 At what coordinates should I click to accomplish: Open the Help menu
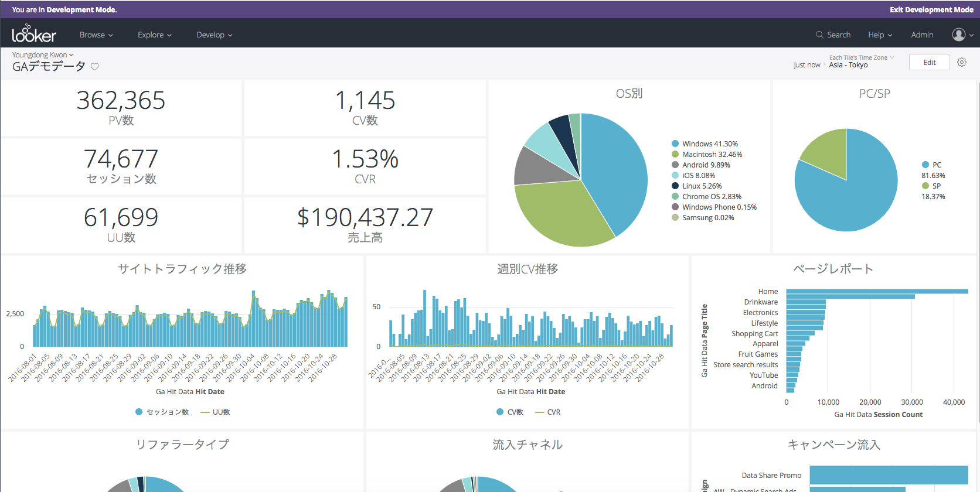[880, 35]
